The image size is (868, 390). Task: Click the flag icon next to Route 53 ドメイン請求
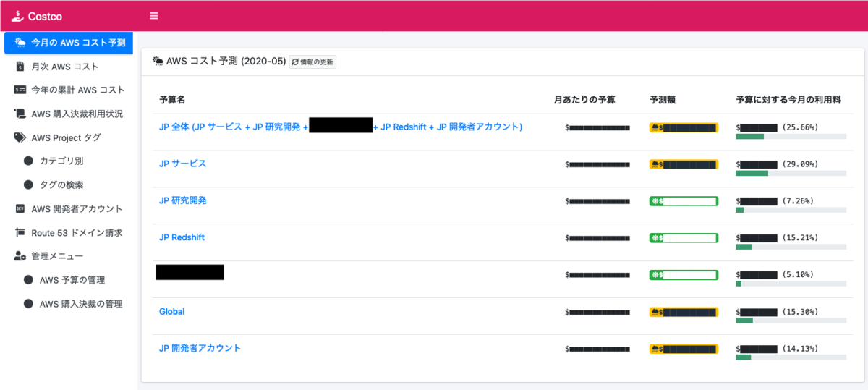point(20,233)
